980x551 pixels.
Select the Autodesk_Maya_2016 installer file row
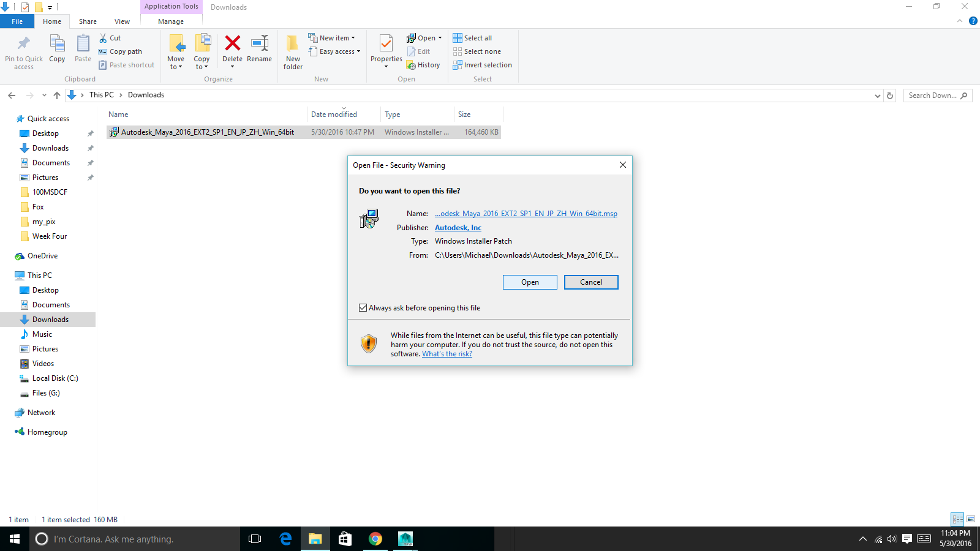point(304,132)
